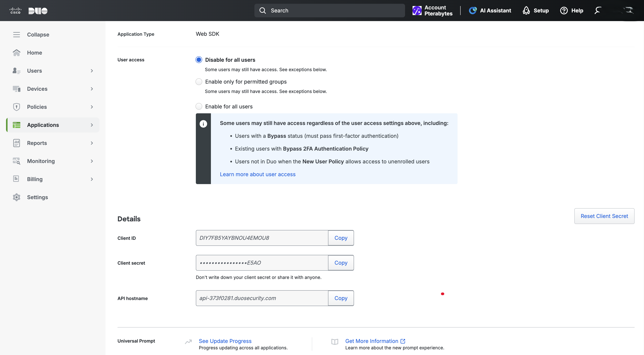644x355 pixels.
Task: Expand the Monitoring menu chevron
Action: (x=92, y=161)
